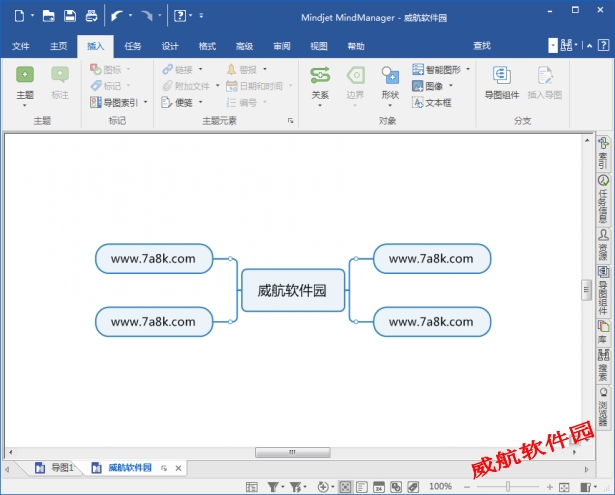The image size is (615, 495).
Task: Close the 威航软件园 document tab
Action: click(x=178, y=468)
